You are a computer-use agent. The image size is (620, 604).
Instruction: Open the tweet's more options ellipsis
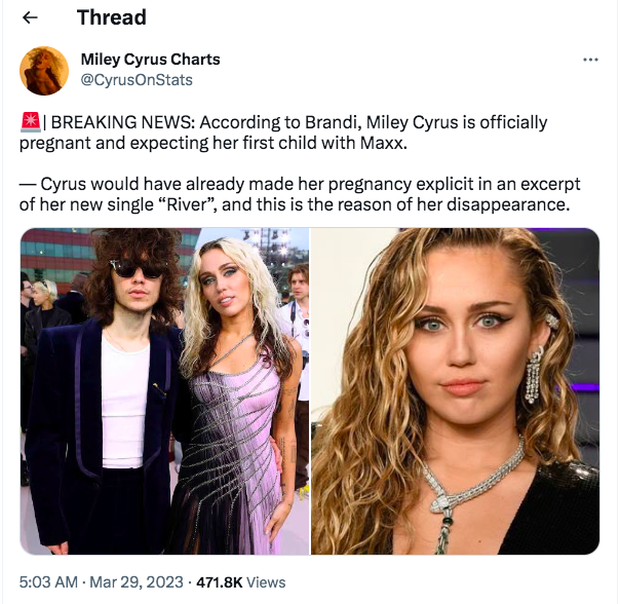[590, 60]
